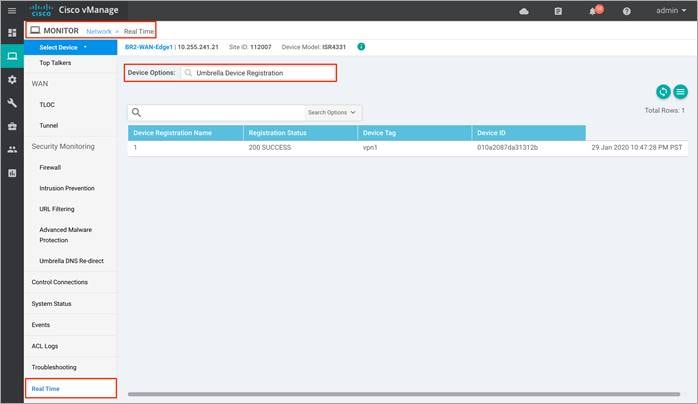Click the device ID 010a2087da31312b

coord(507,147)
